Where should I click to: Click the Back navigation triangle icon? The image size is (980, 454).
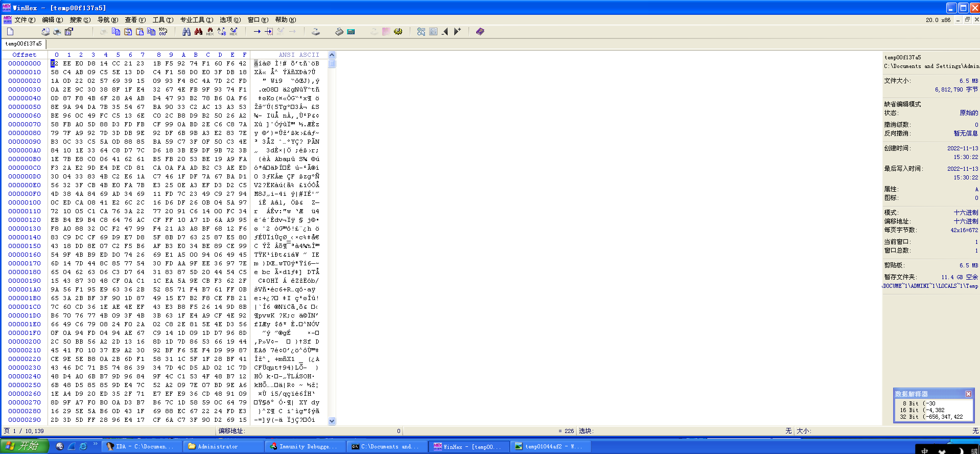pos(445,32)
